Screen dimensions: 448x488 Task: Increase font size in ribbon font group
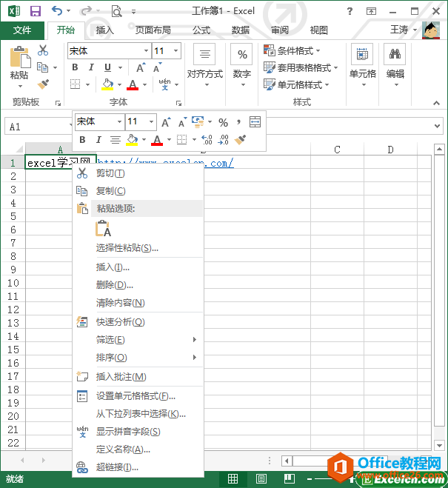click(141, 67)
